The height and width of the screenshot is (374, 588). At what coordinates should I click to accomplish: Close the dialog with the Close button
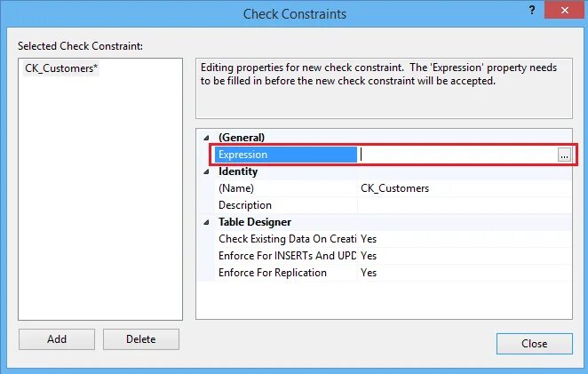(534, 344)
